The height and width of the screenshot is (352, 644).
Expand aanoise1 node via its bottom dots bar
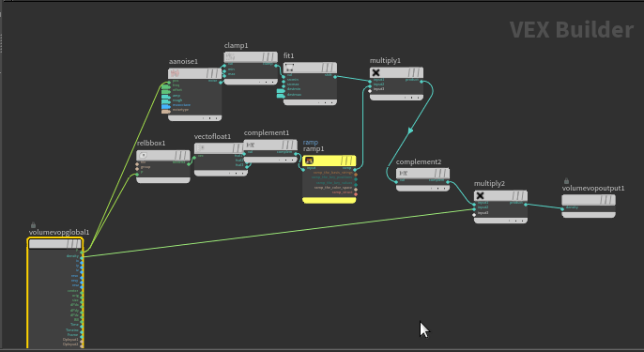point(195,118)
